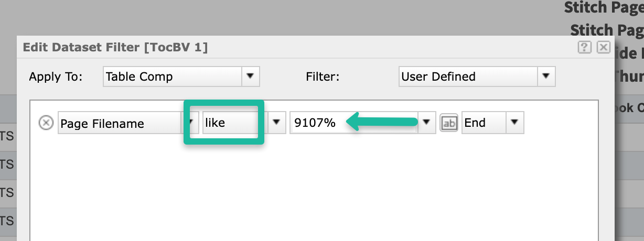
Task: Open the 'User Defined' filter combo box
Action: click(x=468, y=76)
